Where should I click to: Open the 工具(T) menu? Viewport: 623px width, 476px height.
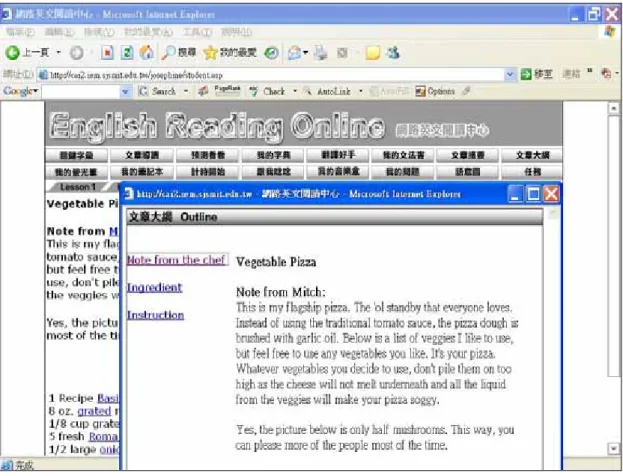point(197,32)
